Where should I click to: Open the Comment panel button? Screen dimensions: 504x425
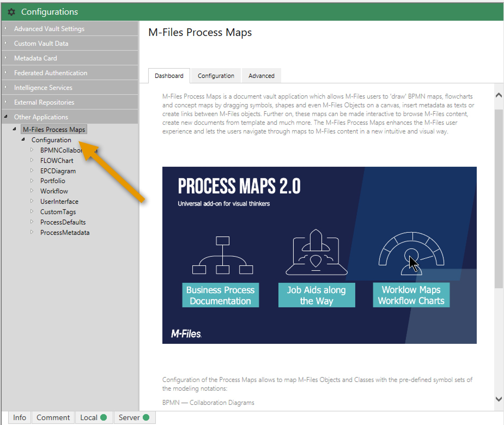click(53, 417)
